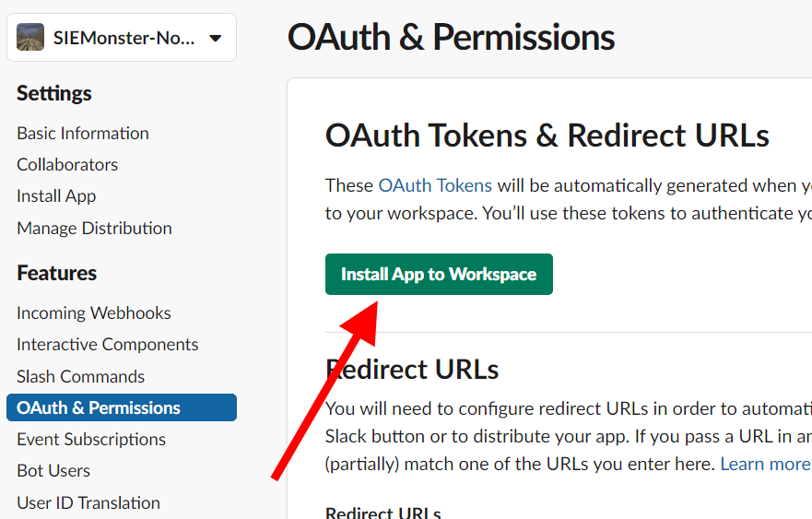The height and width of the screenshot is (519, 812).
Task: Select Install App in sidebar
Action: click(56, 195)
